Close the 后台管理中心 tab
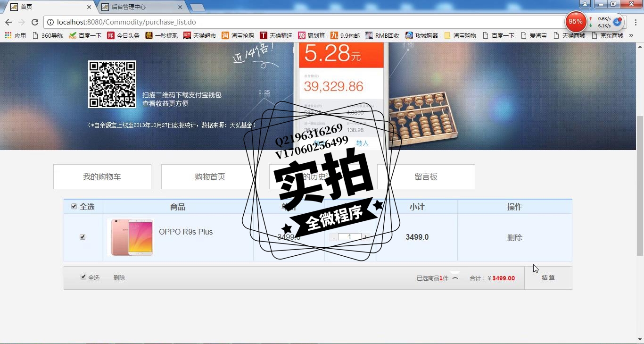This screenshot has width=644, height=344. (x=180, y=7)
